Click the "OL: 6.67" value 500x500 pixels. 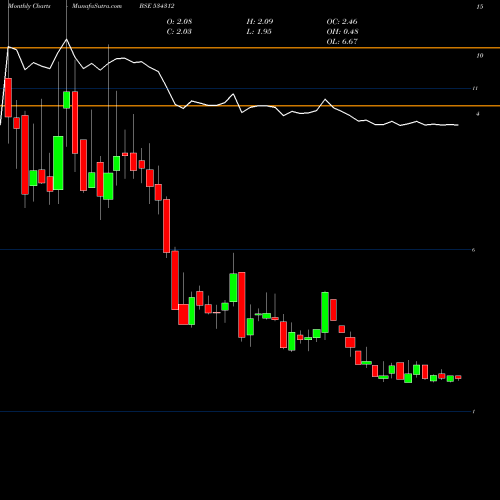(342, 42)
